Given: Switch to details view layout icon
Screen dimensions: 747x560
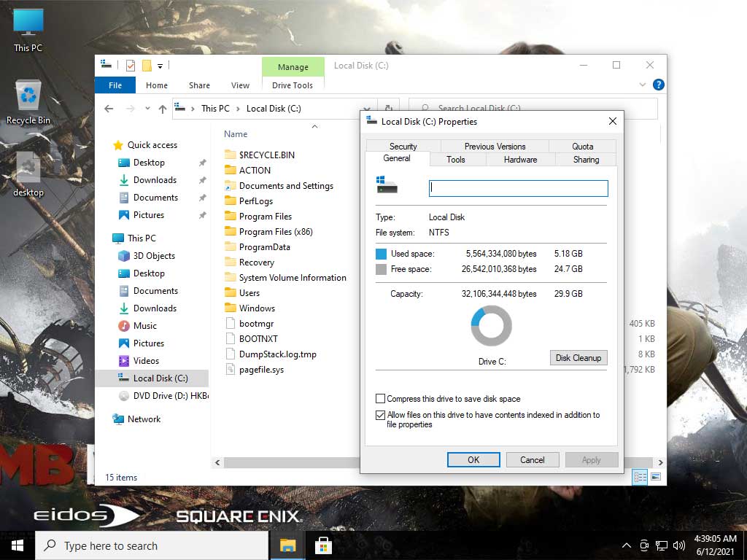Looking at the screenshot, I should pos(640,477).
